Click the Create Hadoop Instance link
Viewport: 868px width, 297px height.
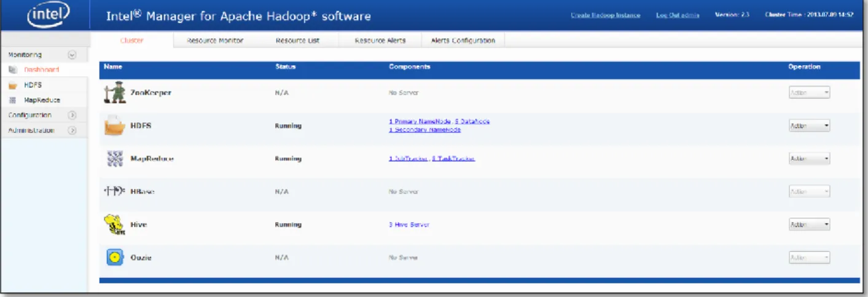coord(606,15)
